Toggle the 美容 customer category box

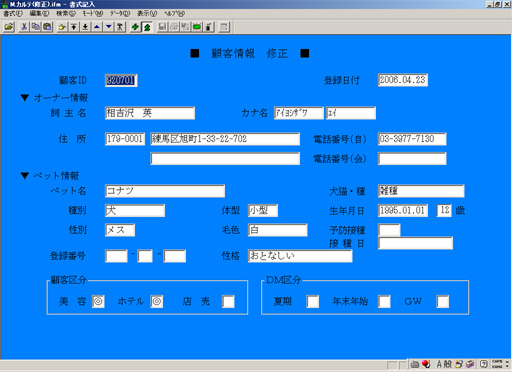pos(98,301)
